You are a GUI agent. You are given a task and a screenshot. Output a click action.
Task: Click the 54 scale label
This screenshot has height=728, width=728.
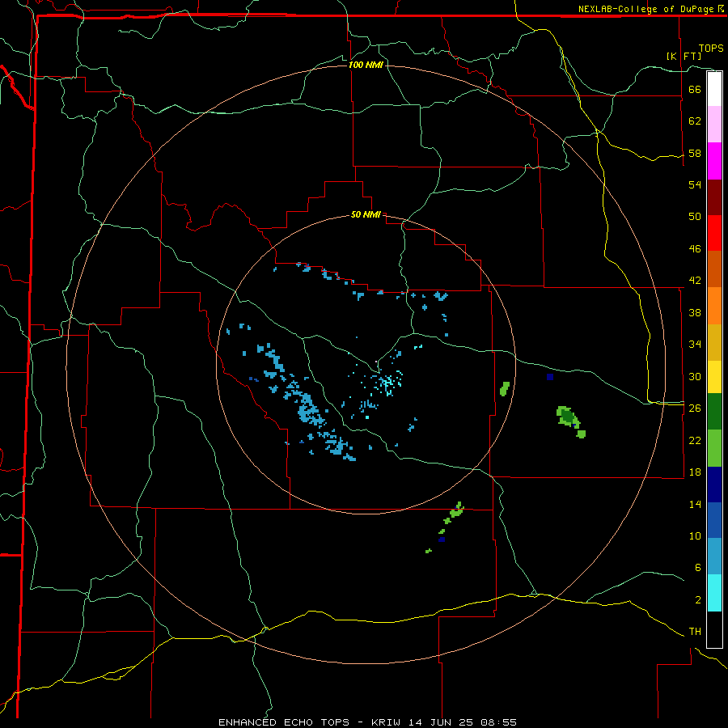tap(695, 184)
